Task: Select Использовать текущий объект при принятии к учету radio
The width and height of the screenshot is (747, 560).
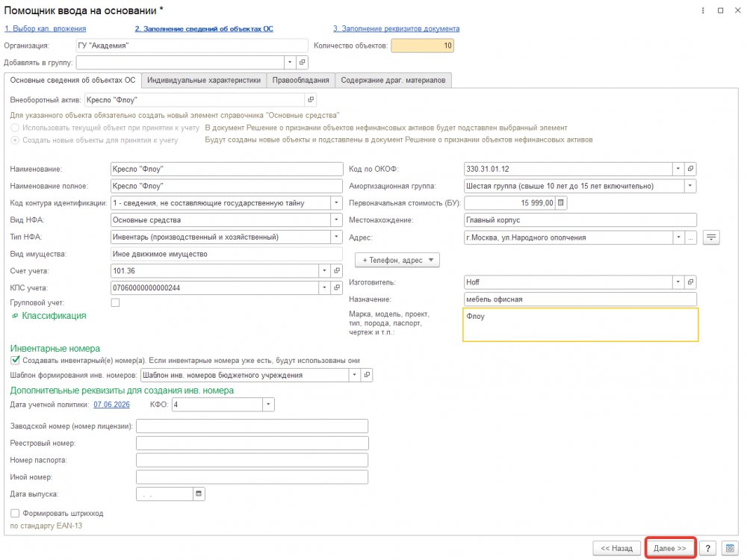Action: (x=15, y=128)
